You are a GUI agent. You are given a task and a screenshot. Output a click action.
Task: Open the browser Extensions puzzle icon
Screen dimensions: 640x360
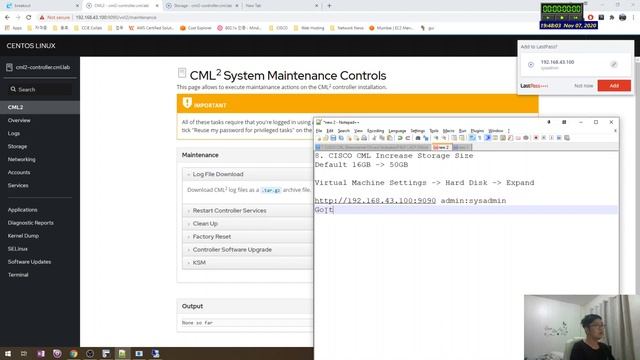612,18
